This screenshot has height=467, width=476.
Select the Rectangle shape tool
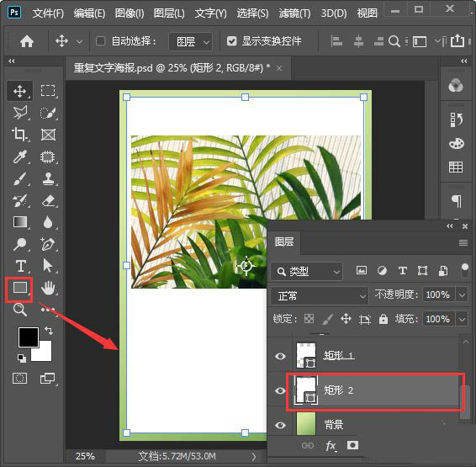click(x=19, y=287)
